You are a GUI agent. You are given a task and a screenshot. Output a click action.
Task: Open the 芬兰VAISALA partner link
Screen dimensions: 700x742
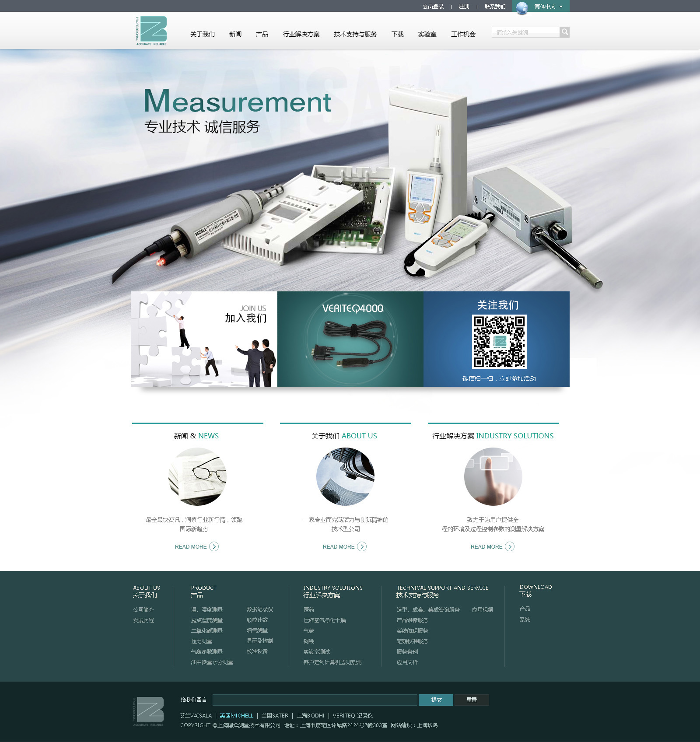point(196,715)
